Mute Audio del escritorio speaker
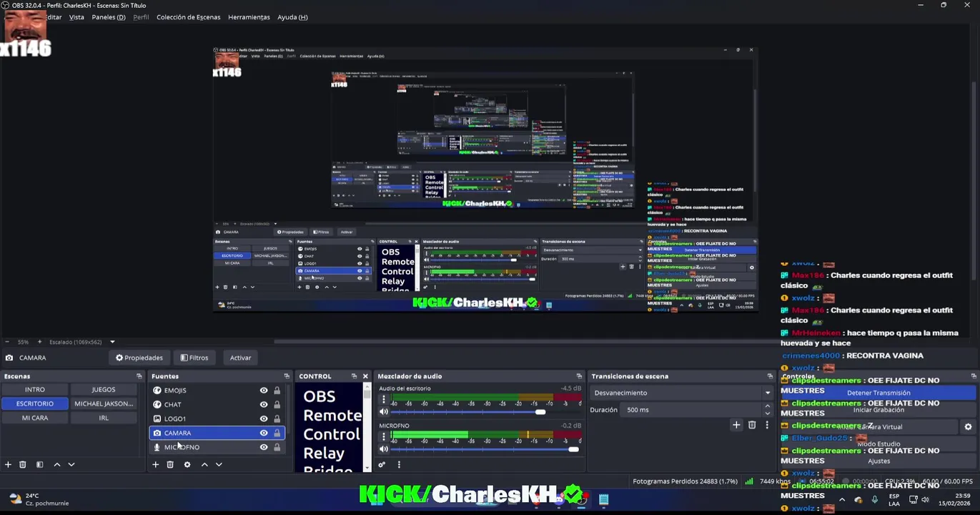The height and width of the screenshot is (515, 980). coord(384,412)
